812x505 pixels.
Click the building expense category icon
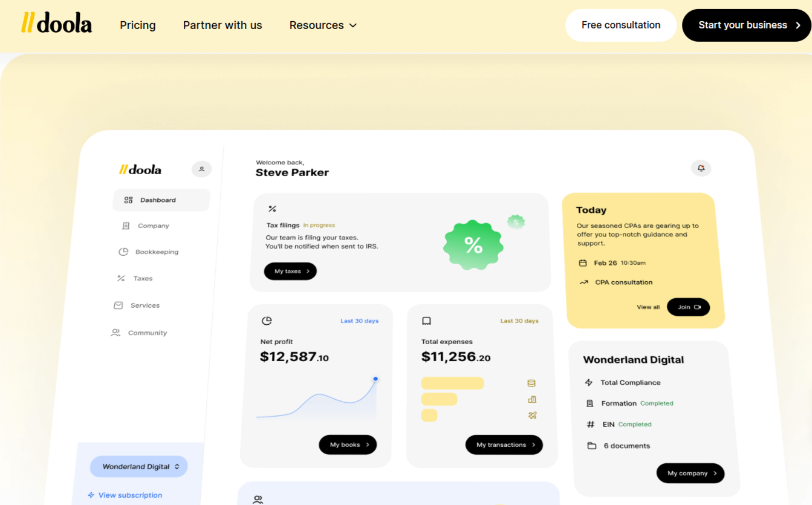click(532, 399)
